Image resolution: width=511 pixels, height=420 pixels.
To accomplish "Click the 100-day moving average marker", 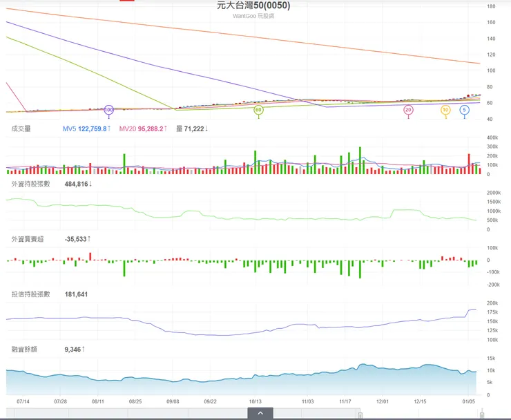I will coord(108,110).
